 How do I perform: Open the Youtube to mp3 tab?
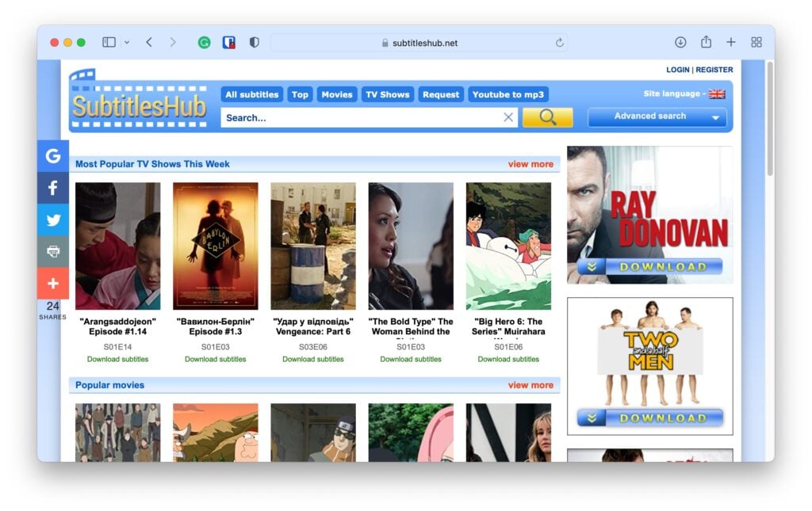[x=508, y=94]
